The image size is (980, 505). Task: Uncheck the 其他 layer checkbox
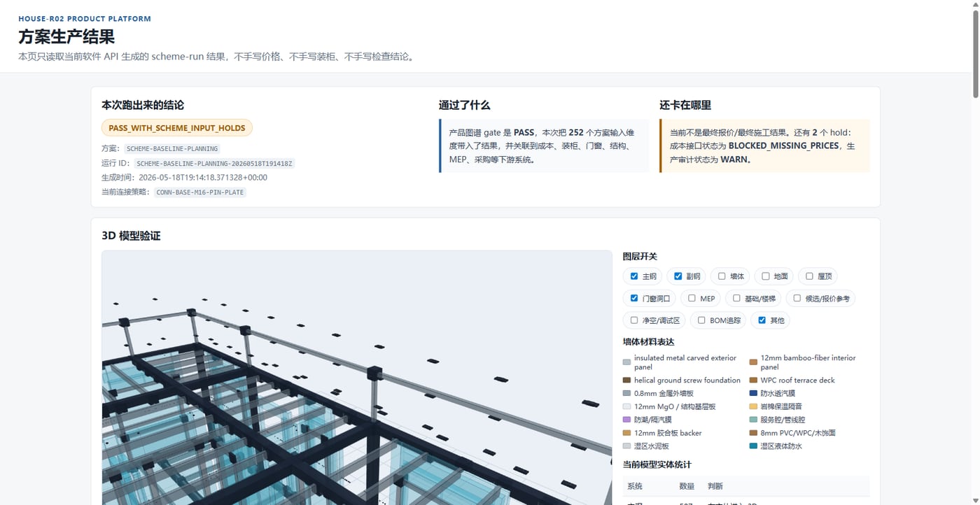click(762, 320)
